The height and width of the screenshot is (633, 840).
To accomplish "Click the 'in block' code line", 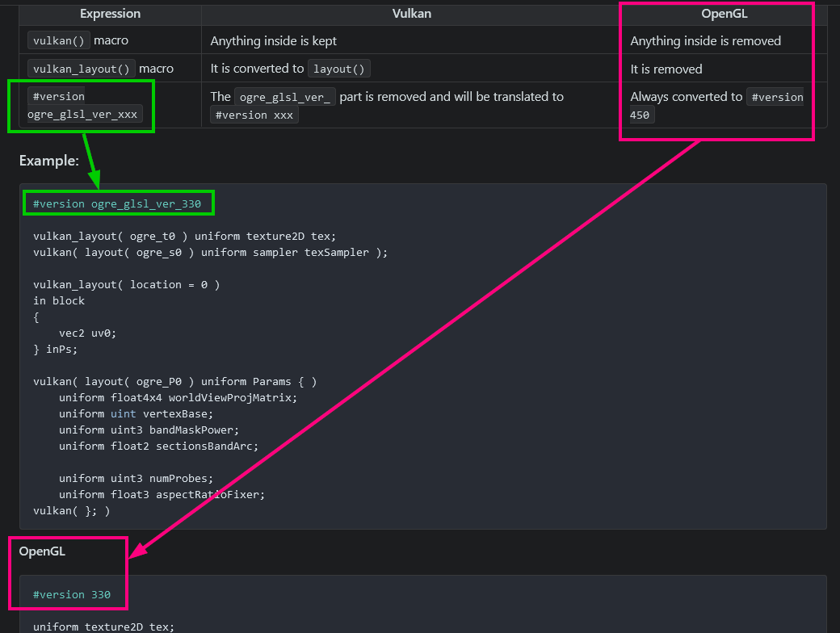I will pyautogui.click(x=59, y=300).
